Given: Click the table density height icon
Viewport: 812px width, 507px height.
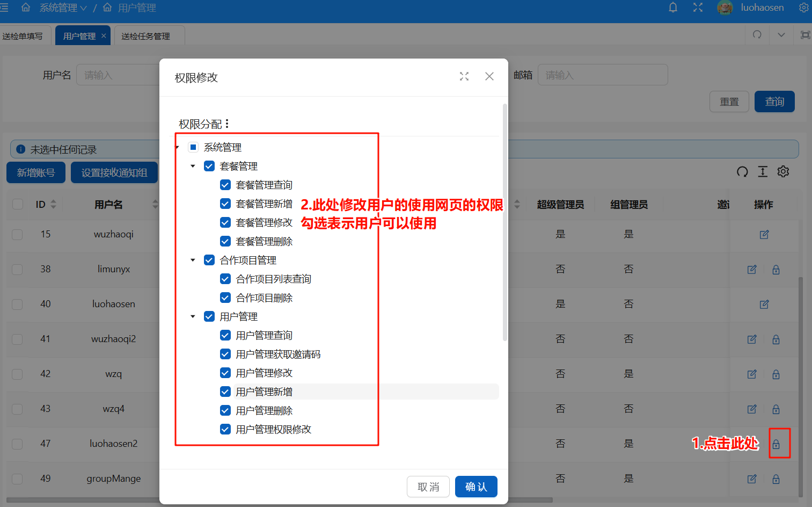Looking at the screenshot, I should [x=763, y=172].
